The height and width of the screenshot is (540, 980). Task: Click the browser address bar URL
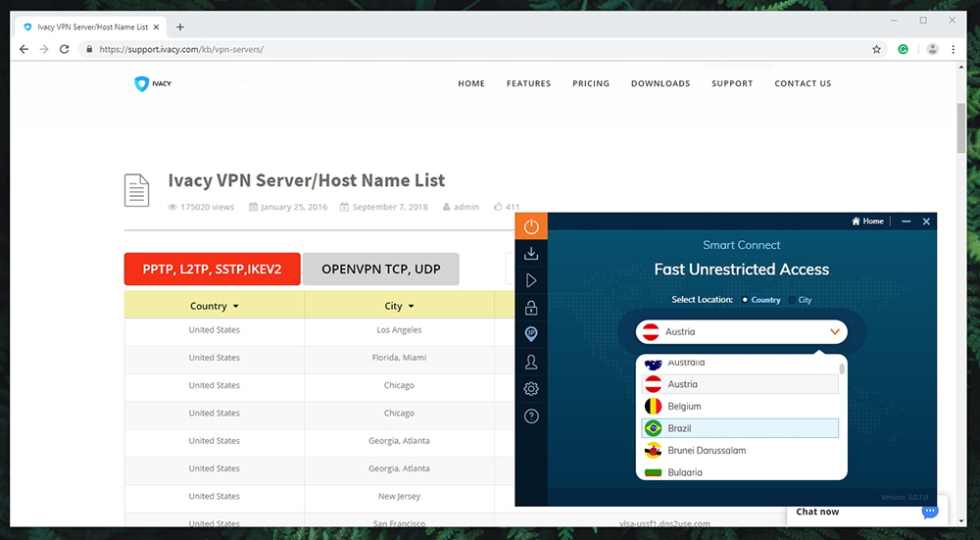(181, 49)
